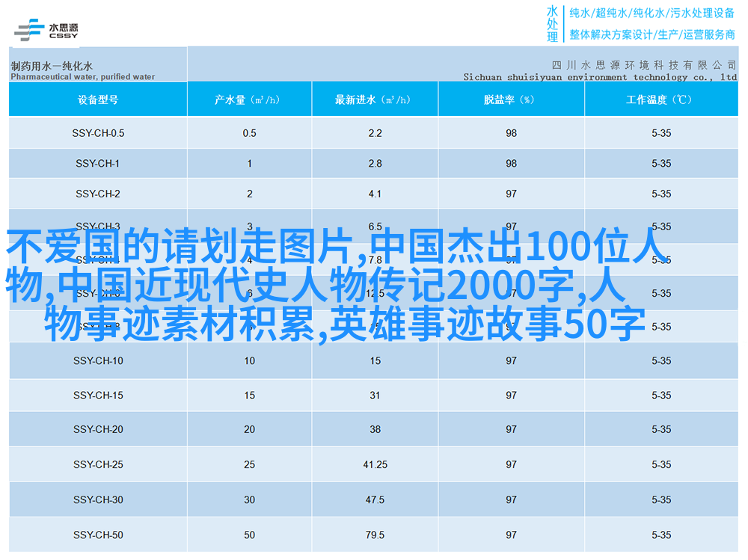The height and width of the screenshot is (560, 748).
Task: Select water output 15 in SSY-CH-15 row
Action: coord(250,396)
